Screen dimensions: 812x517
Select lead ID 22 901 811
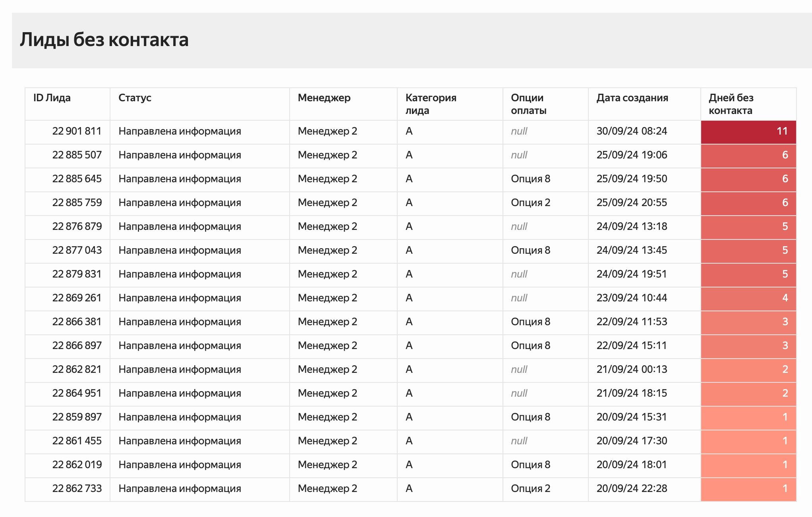[x=77, y=131]
